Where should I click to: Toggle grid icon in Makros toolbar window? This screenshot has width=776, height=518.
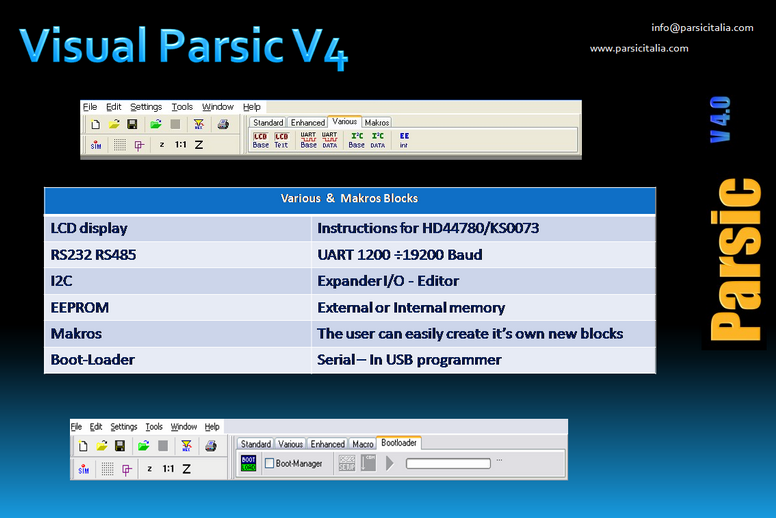pos(120,145)
